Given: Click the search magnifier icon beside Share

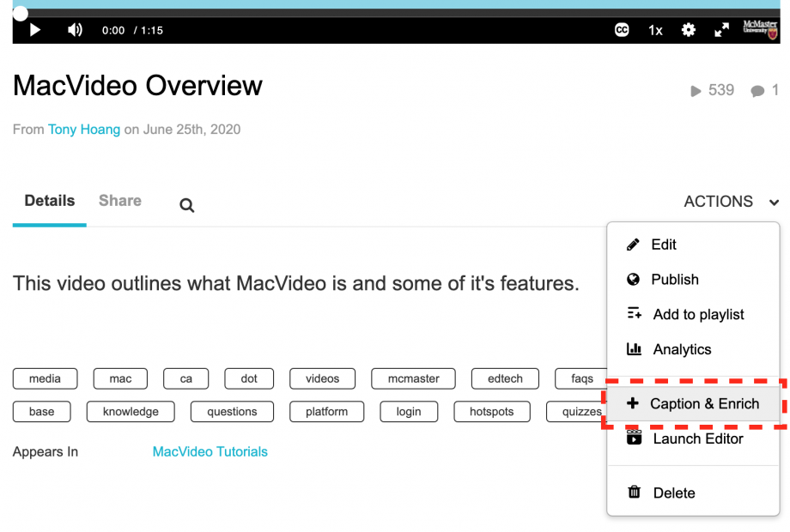Looking at the screenshot, I should coord(187,205).
